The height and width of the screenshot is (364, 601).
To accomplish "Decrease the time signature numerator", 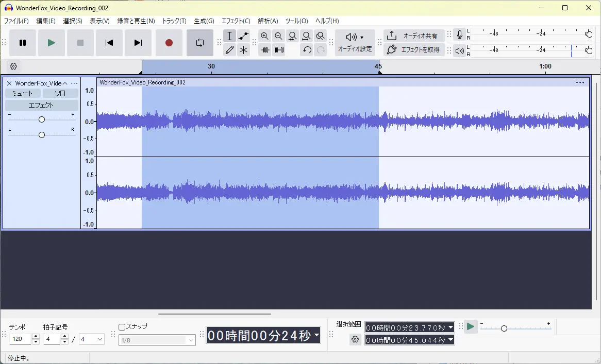I will pyautogui.click(x=65, y=341).
